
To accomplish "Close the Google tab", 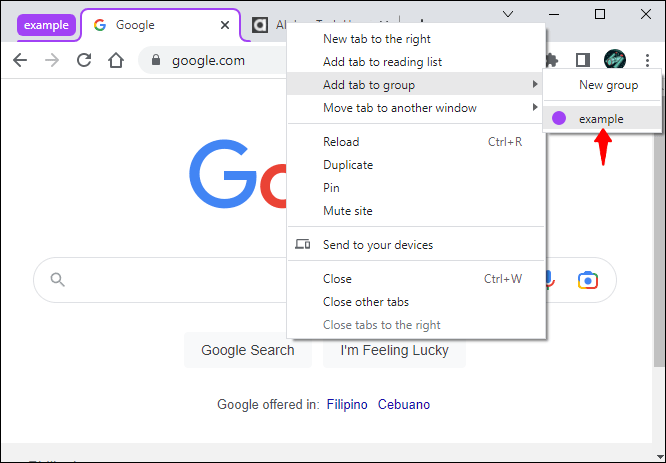I will click(x=222, y=25).
